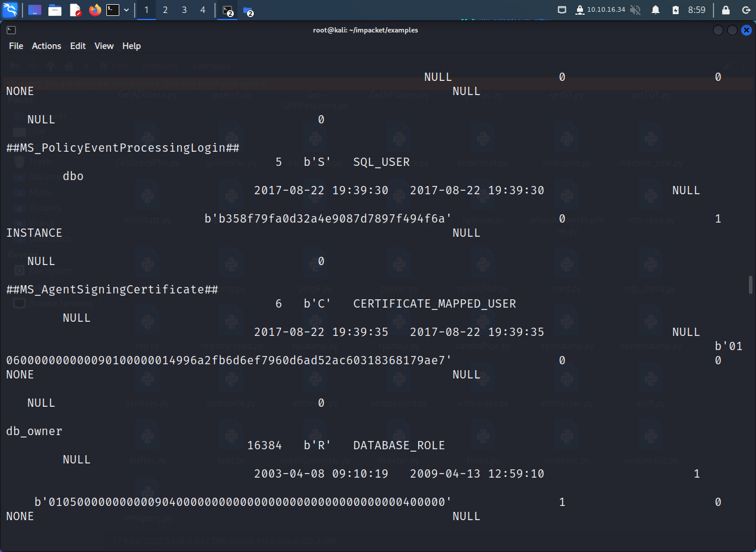
Task: Launch the text editor from the panel
Action: click(x=75, y=10)
